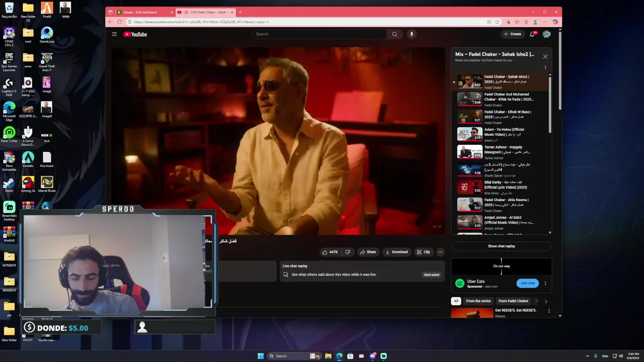Viewport: 644px width, 362px height.
Task: Click the Mix playlist panel scrollbar
Action: [550, 105]
